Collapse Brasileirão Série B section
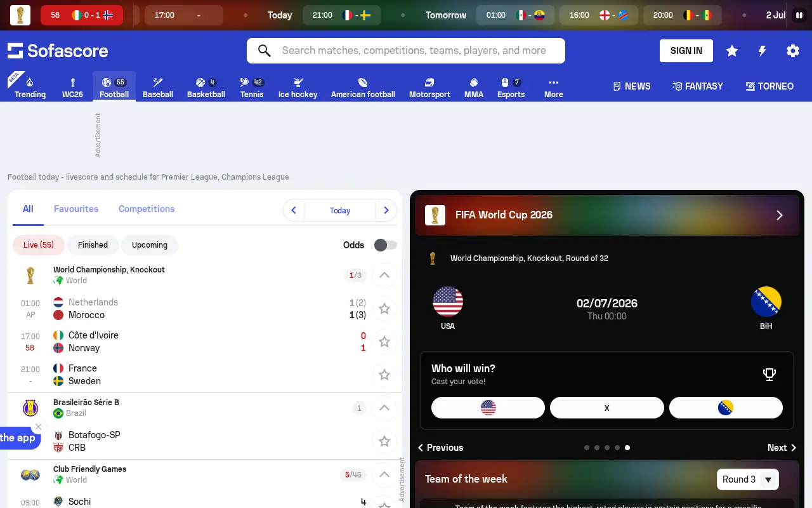 384,408
